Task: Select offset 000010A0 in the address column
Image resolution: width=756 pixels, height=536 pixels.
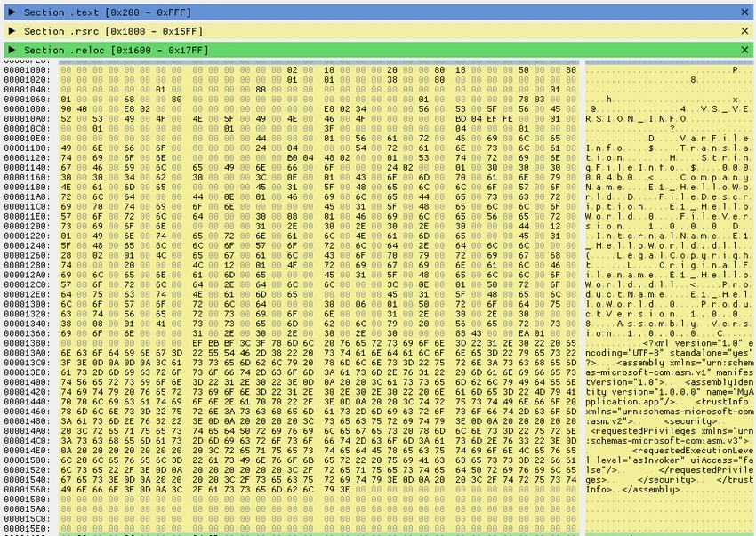Action: (x=27, y=118)
